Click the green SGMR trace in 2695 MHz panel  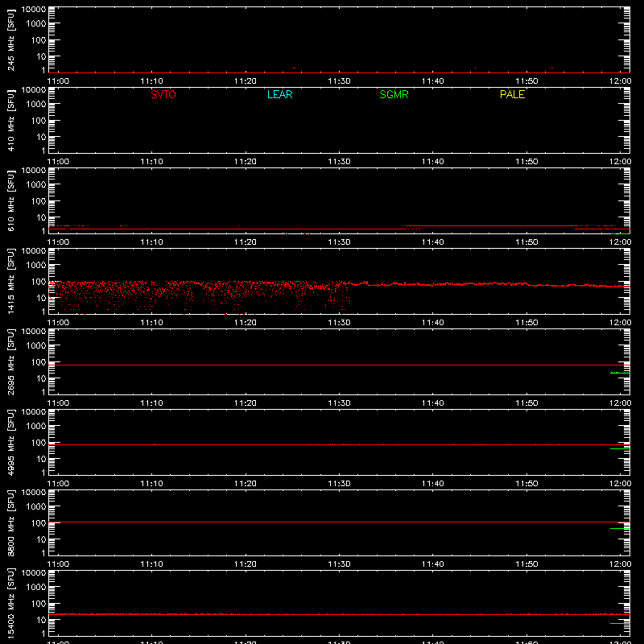pyautogui.click(x=620, y=373)
